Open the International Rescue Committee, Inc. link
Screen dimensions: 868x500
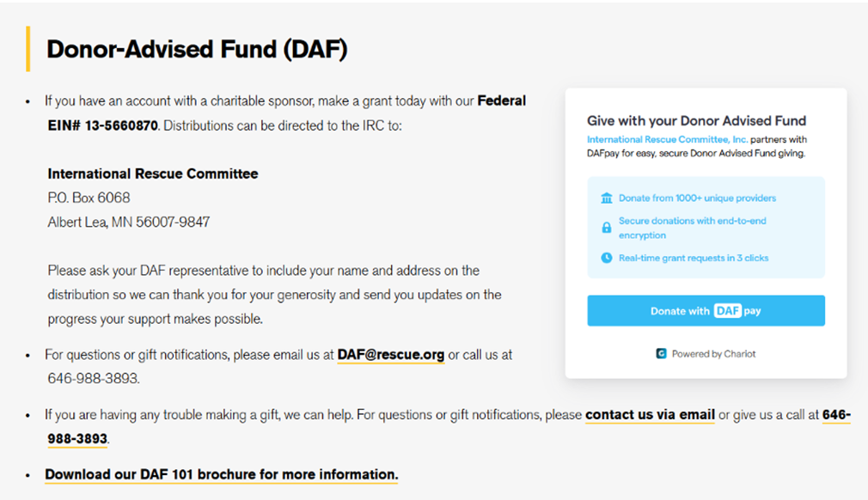click(x=667, y=139)
